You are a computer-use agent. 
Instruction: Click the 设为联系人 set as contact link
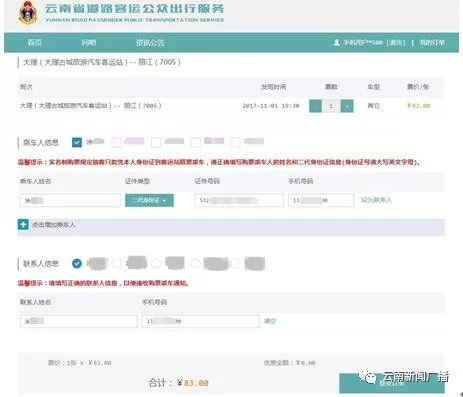376,200
